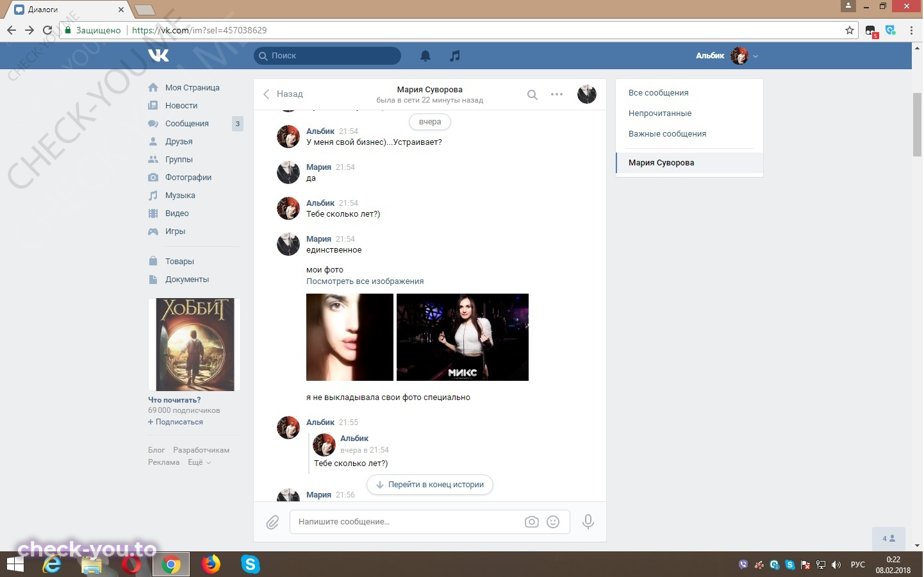This screenshot has width=924, height=577.
Task: Open Windows Start button
Action: [15, 564]
